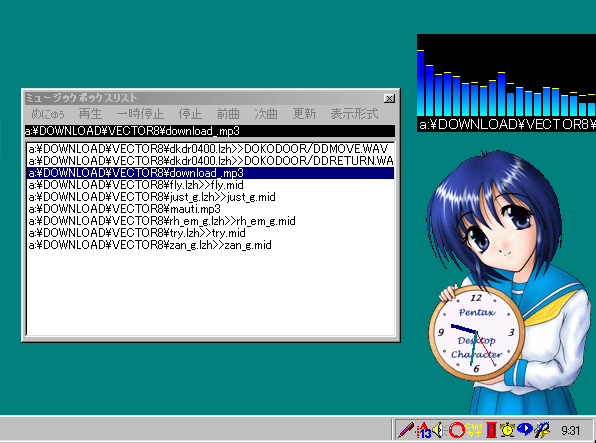The width and height of the screenshot is (596, 443).
Task: Click the blue spectrum analyzer display
Action: (x=506, y=76)
